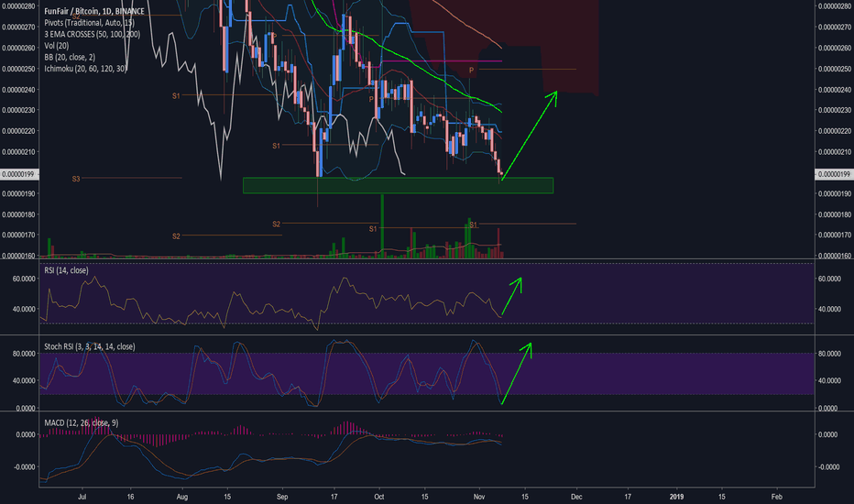Click 0.00000220 on the left price axis
This screenshot has height=504, width=854.
[19, 131]
